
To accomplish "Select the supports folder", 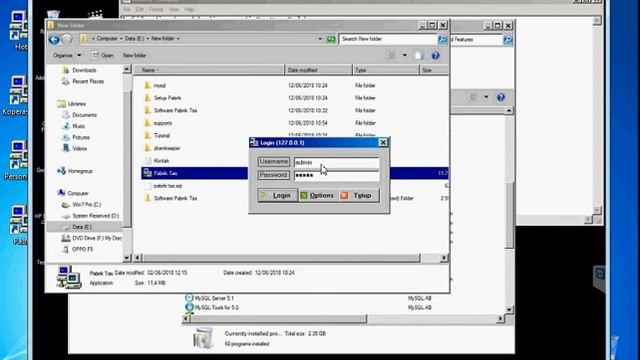I will coord(162,123).
